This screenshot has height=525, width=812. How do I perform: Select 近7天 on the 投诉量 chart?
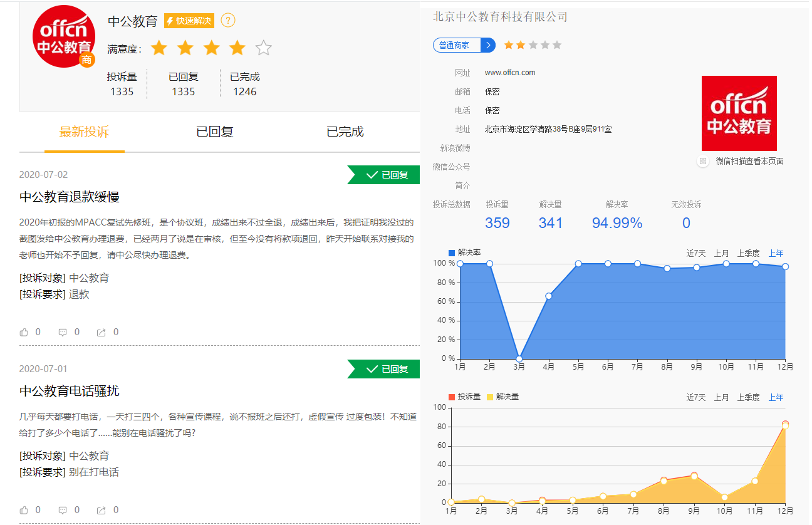tap(695, 397)
